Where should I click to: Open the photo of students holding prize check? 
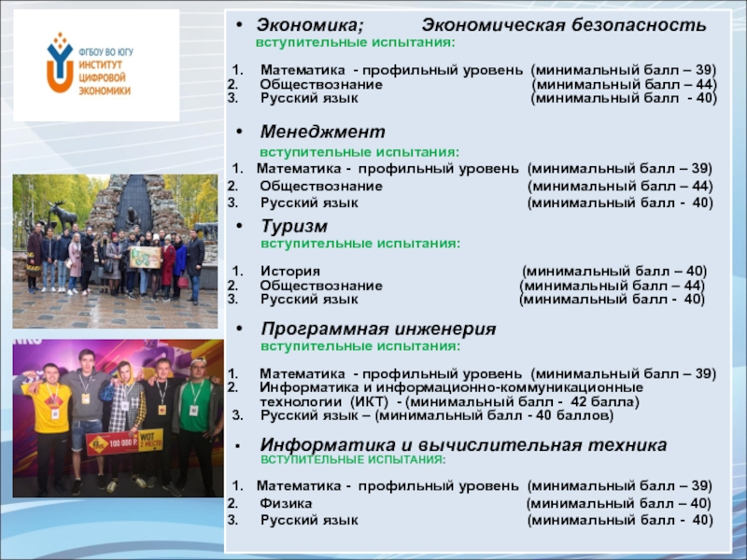(x=117, y=421)
